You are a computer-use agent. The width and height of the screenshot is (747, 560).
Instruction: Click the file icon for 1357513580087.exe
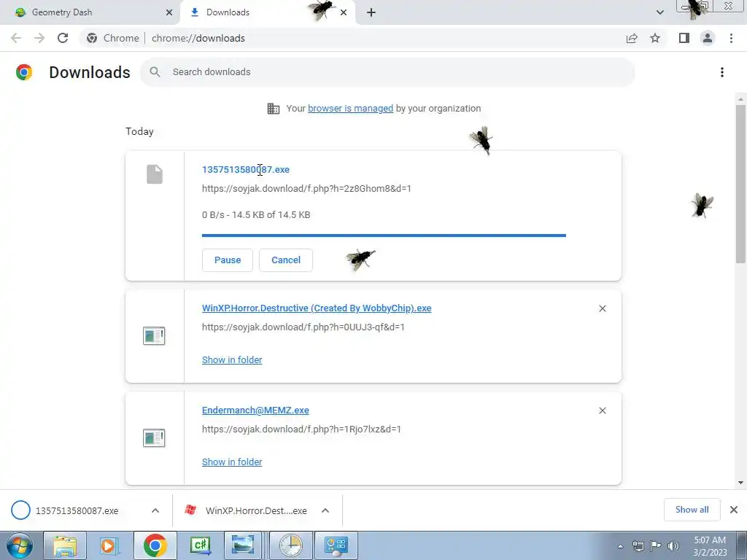pyautogui.click(x=155, y=174)
